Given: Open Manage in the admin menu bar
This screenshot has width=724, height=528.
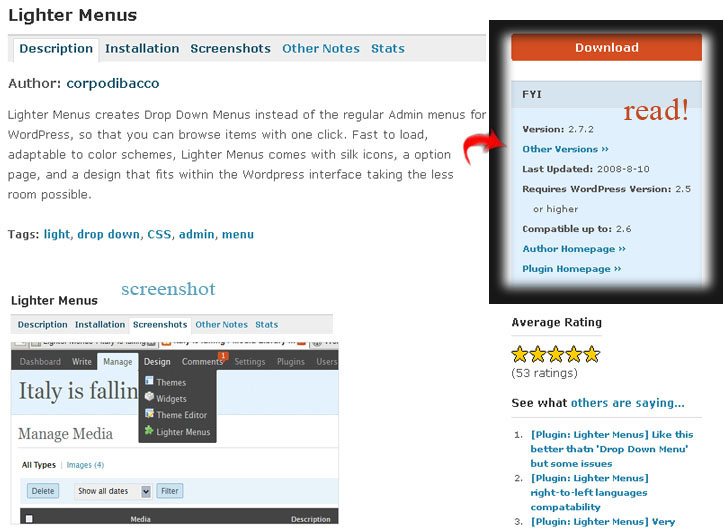Looking at the screenshot, I should pos(118,362).
